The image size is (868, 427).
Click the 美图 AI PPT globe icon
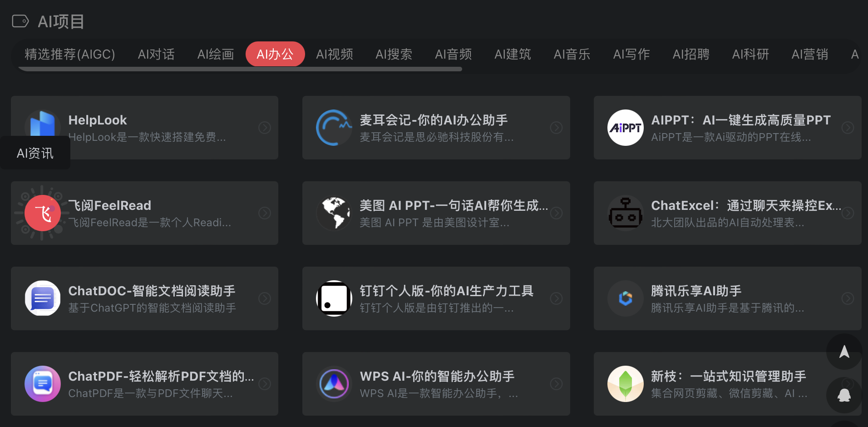(334, 213)
